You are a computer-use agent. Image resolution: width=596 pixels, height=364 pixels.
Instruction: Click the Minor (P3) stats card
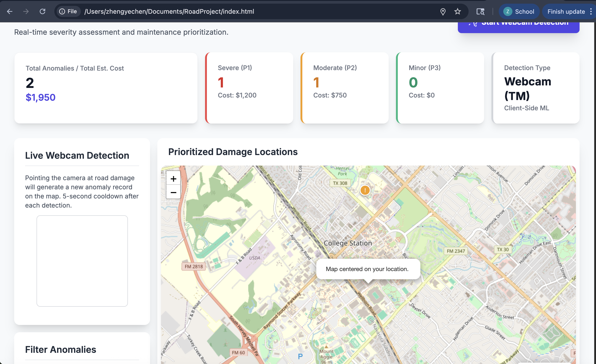pyautogui.click(x=440, y=88)
